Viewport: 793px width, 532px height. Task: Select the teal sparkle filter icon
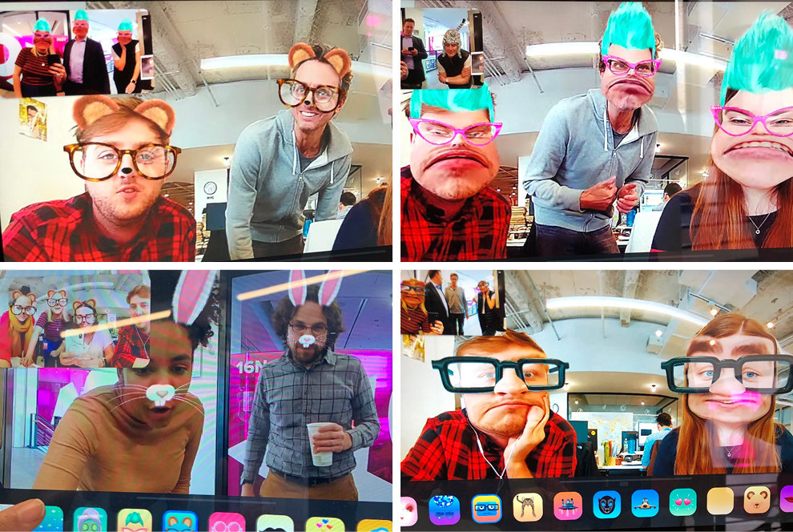click(x=49, y=519)
